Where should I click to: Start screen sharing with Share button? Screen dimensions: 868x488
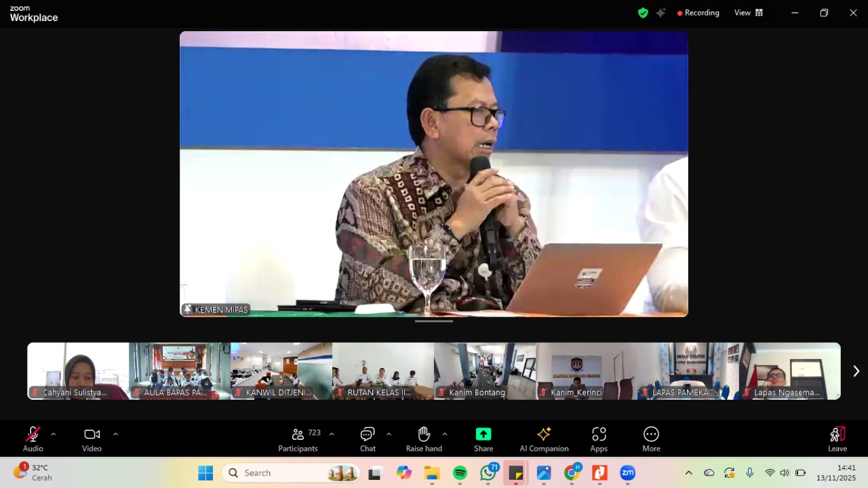pos(484,438)
